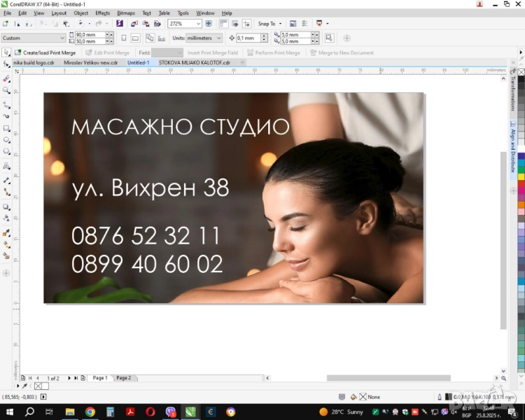The image size is (525, 420).
Task: Select the Crop tool
Action: pyautogui.click(x=6, y=78)
